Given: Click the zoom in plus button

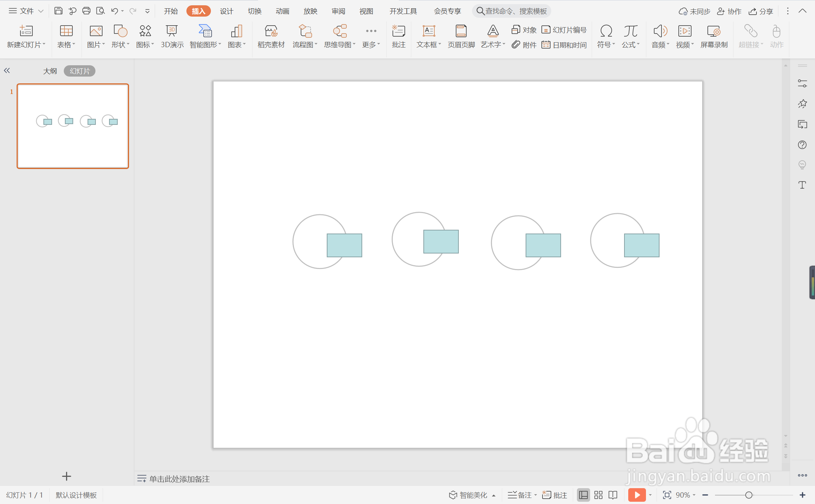Looking at the screenshot, I should [x=803, y=495].
